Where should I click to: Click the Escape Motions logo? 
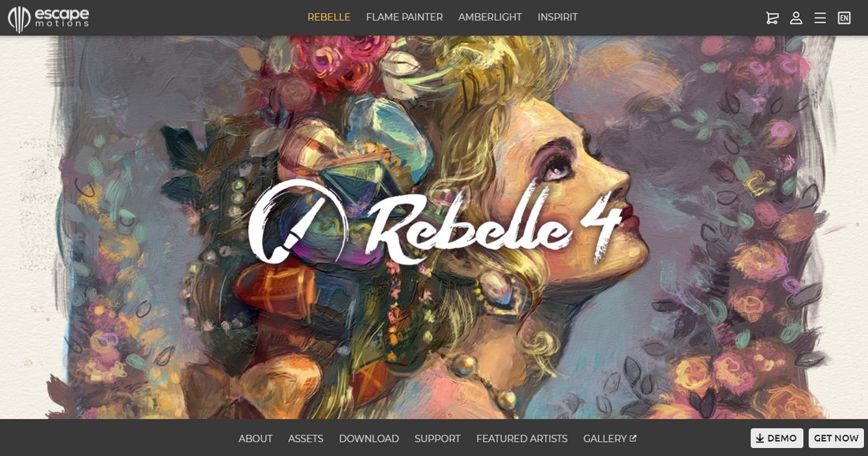coord(48,19)
